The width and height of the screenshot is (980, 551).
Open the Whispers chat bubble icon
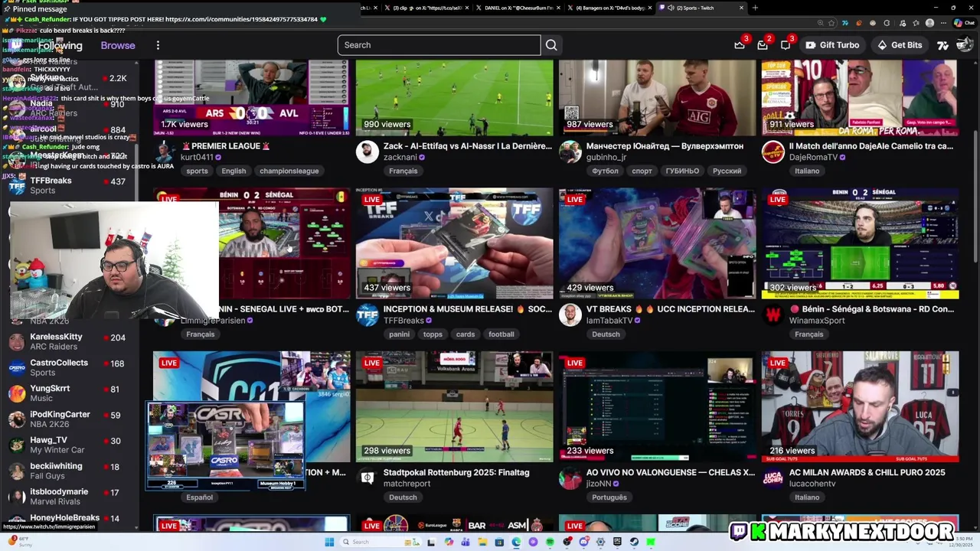pyautogui.click(x=786, y=45)
